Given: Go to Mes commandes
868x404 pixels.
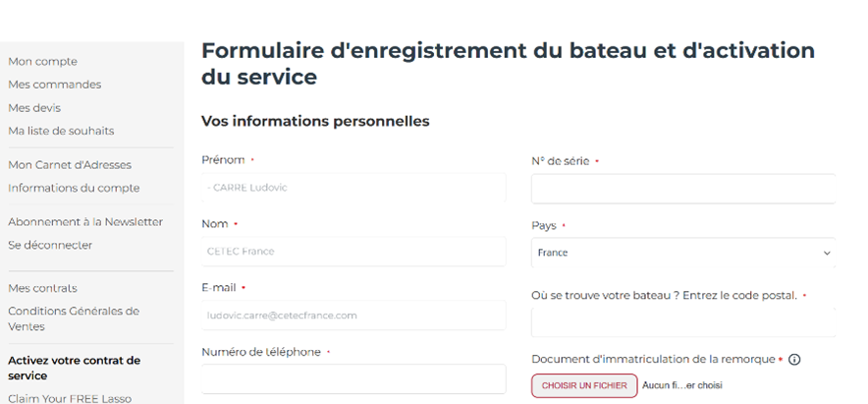Looking at the screenshot, I should [54, 85].
